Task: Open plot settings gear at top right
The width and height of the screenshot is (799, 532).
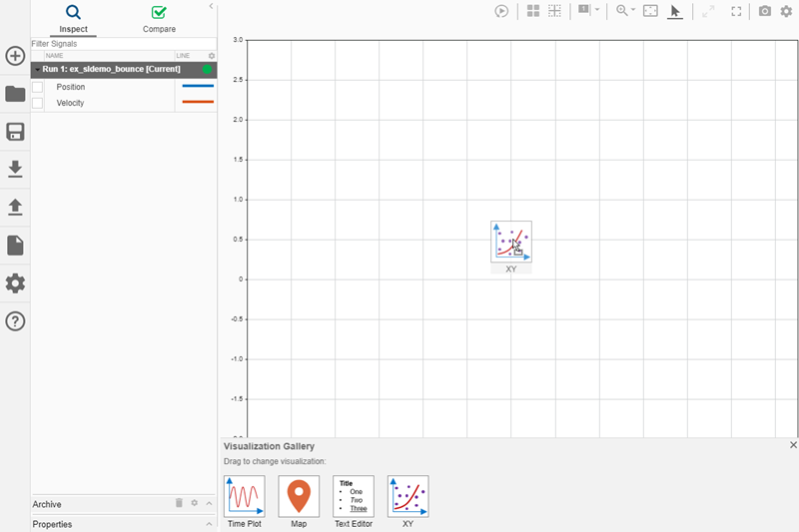Action: click(786, 11)
